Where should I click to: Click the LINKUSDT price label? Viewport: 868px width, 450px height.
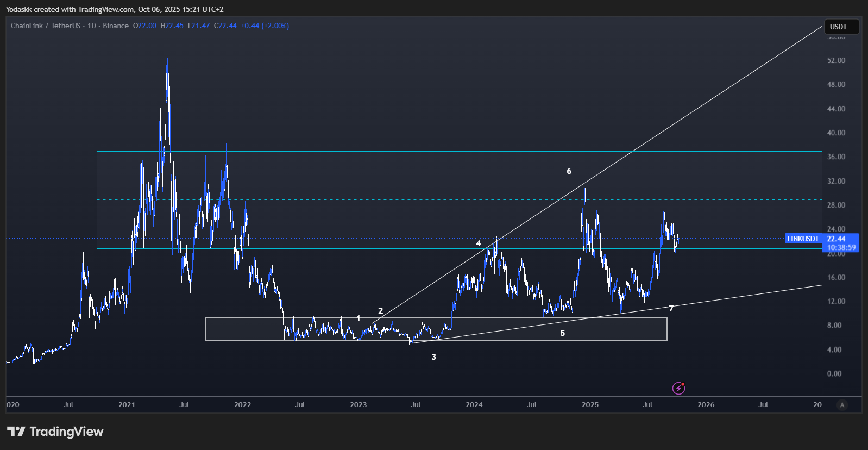coord(803,239)
